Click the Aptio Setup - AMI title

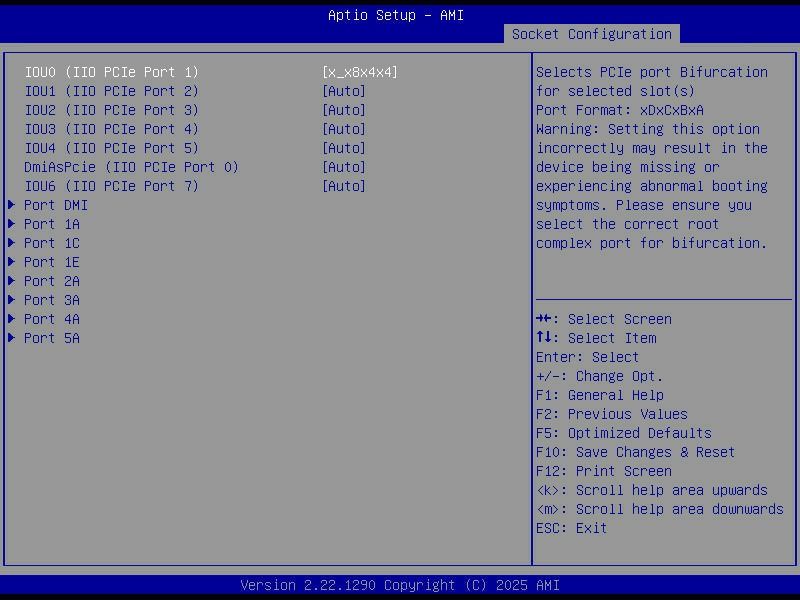click(396, 15)
